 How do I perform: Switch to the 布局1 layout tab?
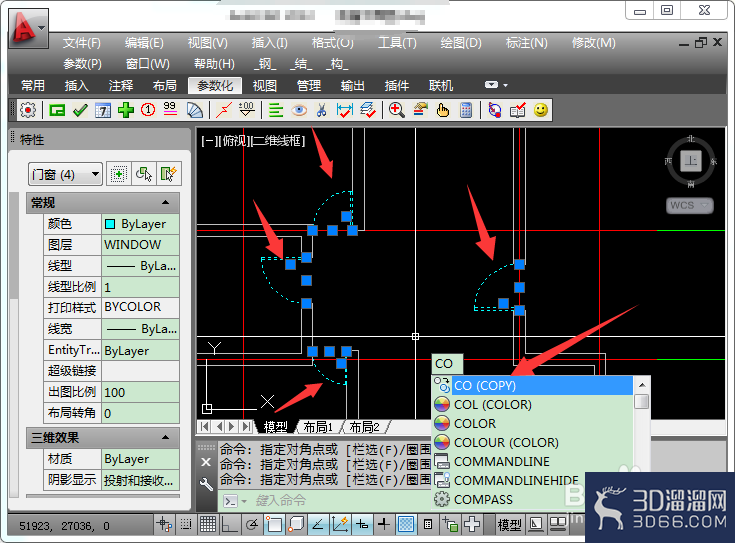click(x=318, y=427)
